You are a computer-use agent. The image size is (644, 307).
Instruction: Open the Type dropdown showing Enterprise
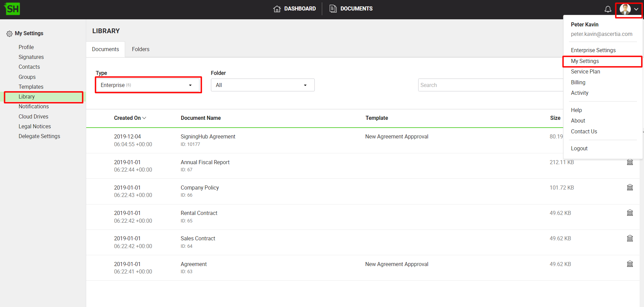pos(148,85)
